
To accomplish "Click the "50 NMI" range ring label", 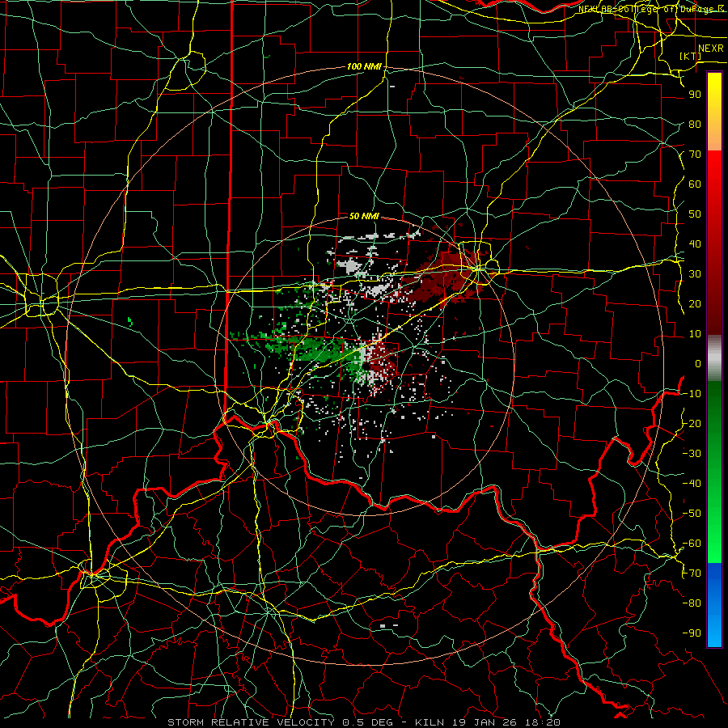I will [x=364, y=216].
